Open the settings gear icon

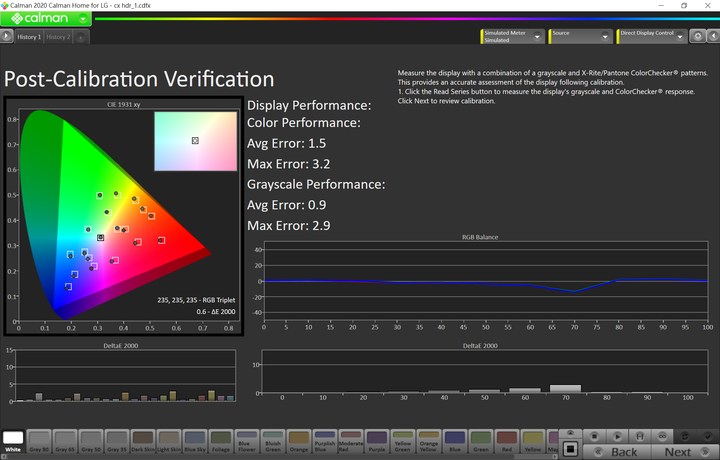point(698,36)
